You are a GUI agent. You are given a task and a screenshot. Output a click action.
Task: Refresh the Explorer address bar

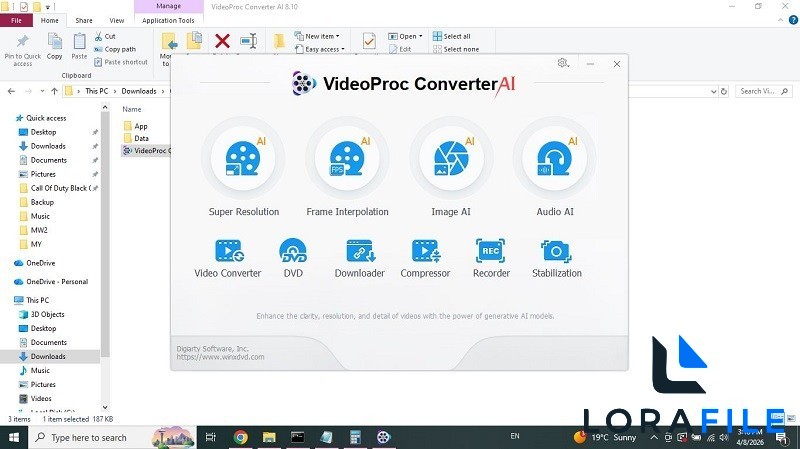[x=724, y=91]
